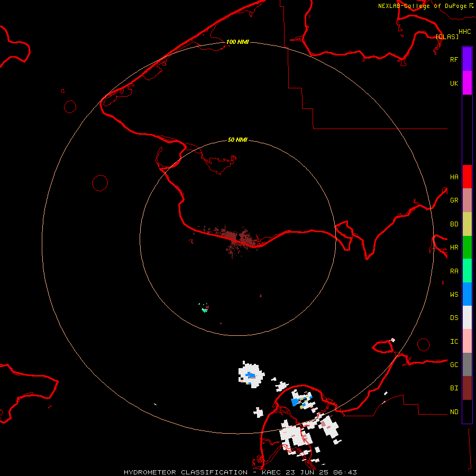The width and height of the screenshot is (476, 476).
Task: Click the red HA legend swatch
Action: [x=467, y=177]
